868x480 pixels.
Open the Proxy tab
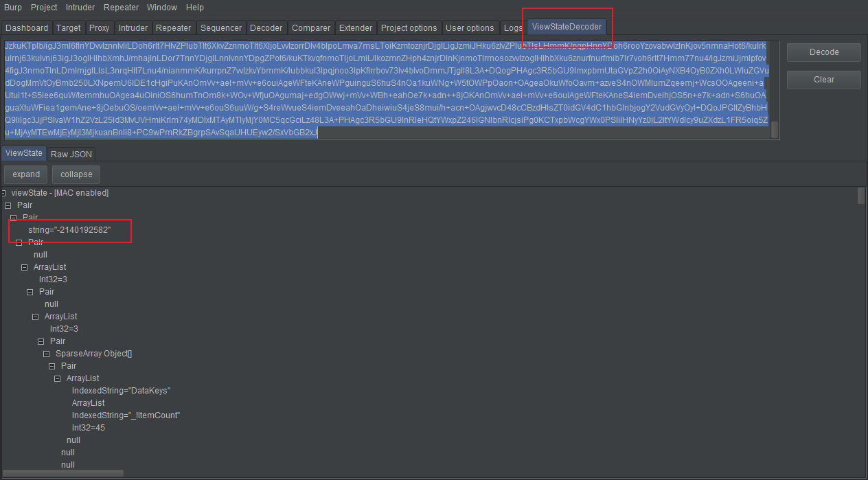[98, 27]
